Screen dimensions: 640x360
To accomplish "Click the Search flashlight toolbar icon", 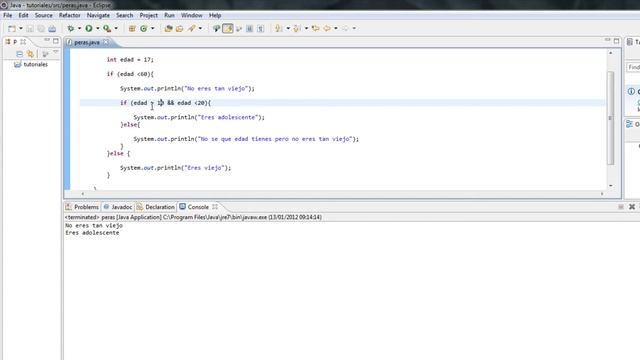I will click(191, 29).
